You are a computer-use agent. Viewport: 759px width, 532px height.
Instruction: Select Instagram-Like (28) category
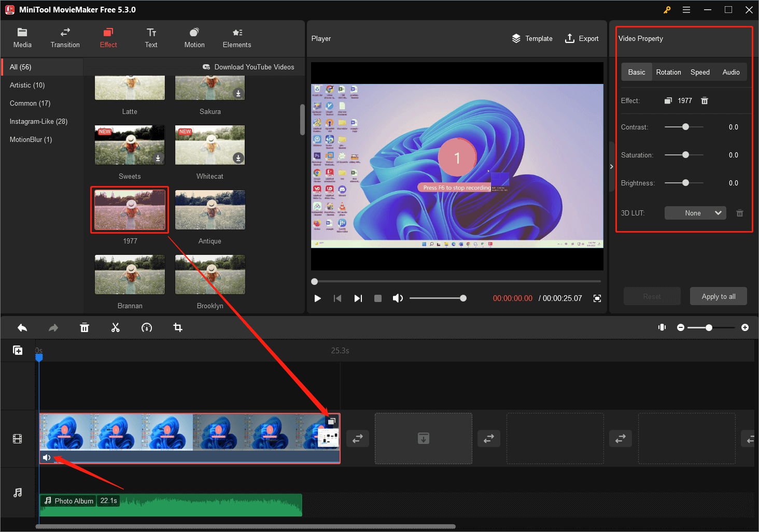39,121
